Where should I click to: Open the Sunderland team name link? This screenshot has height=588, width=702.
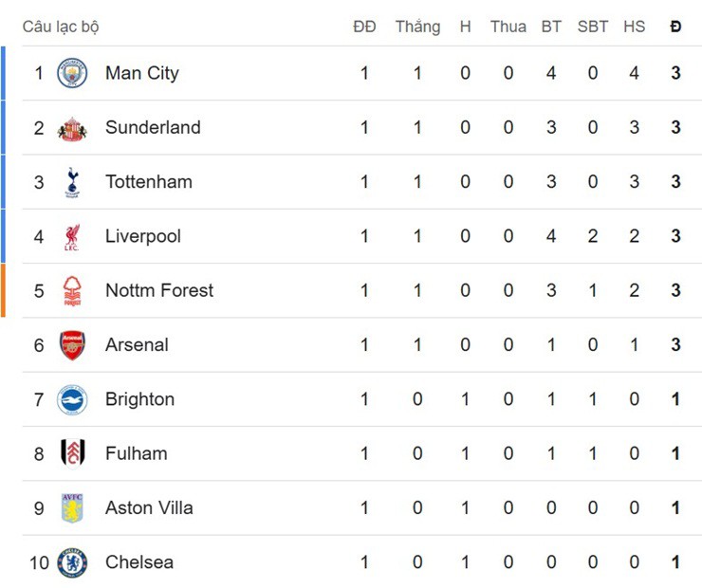click(x=153, y=128)
